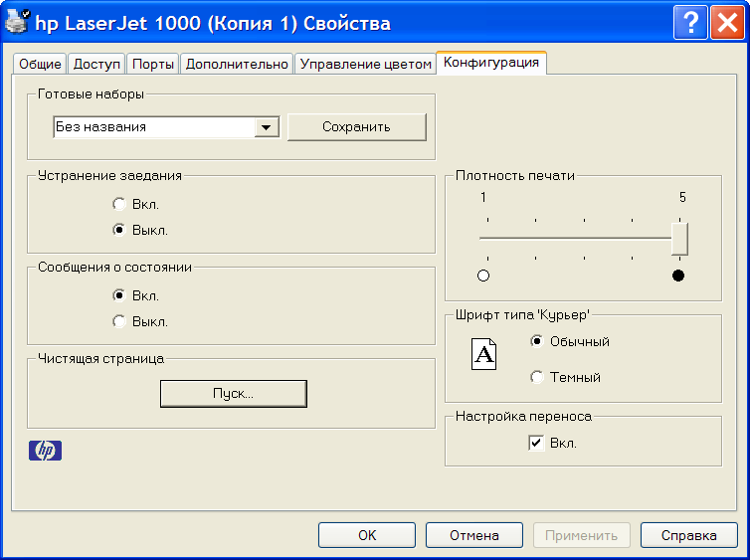The width and height of the screenshot is (750, 560).
Task: Click the Courier font letter A icon
Action: 483,354
